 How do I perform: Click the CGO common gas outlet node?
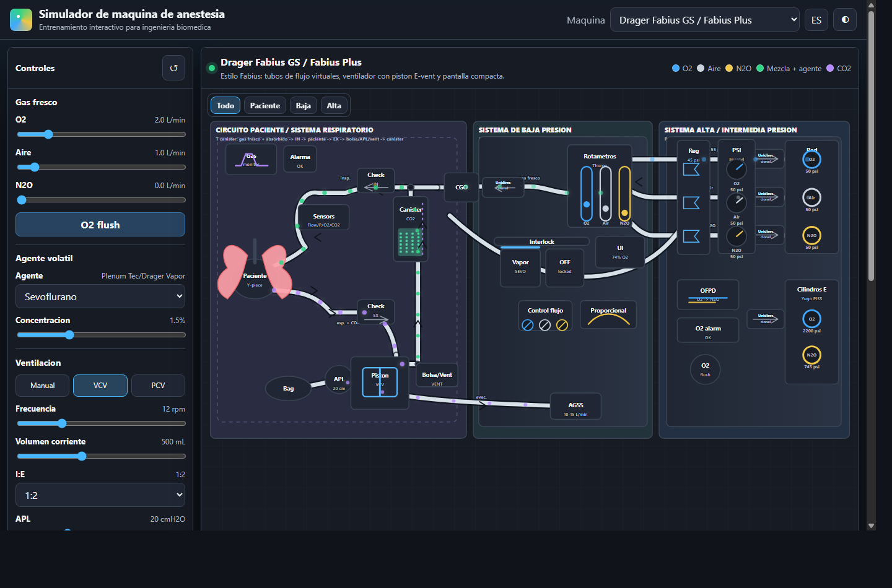coord(461,187)
